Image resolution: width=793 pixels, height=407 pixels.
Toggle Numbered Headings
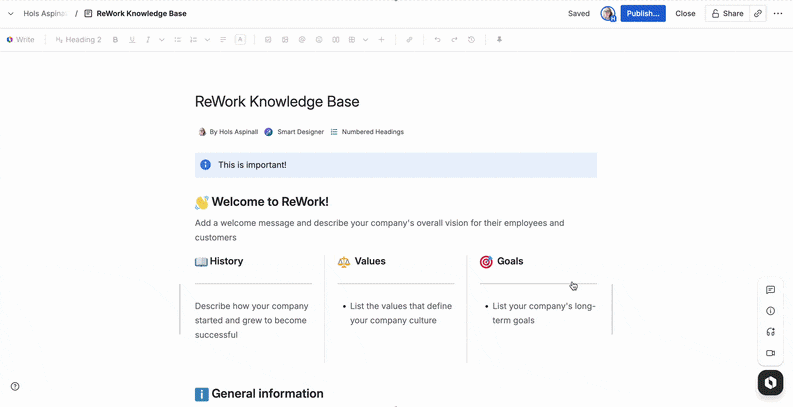367,132
